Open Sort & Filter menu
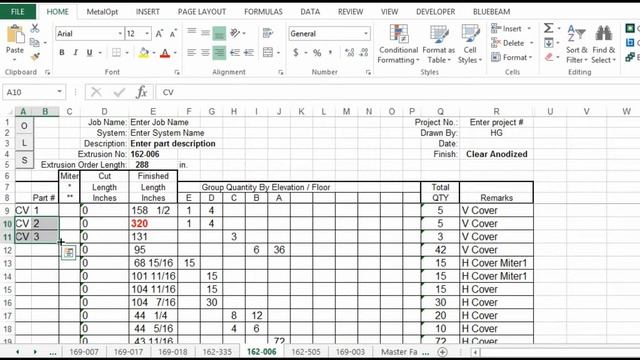The width and height of the screenshot is (640, 360). [577, 44]
